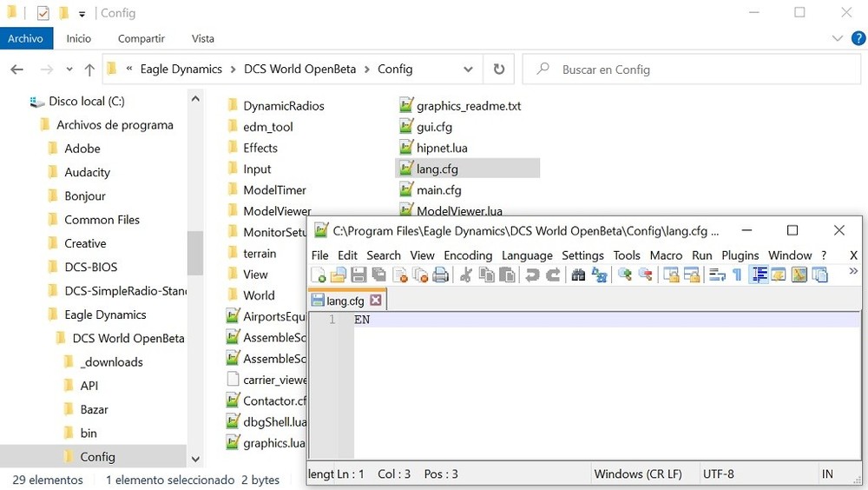Screen dimensions: 868x490
Task: Click the Save All icon in Notepad++
Action: pyautogui.click(x=378, y=275)
